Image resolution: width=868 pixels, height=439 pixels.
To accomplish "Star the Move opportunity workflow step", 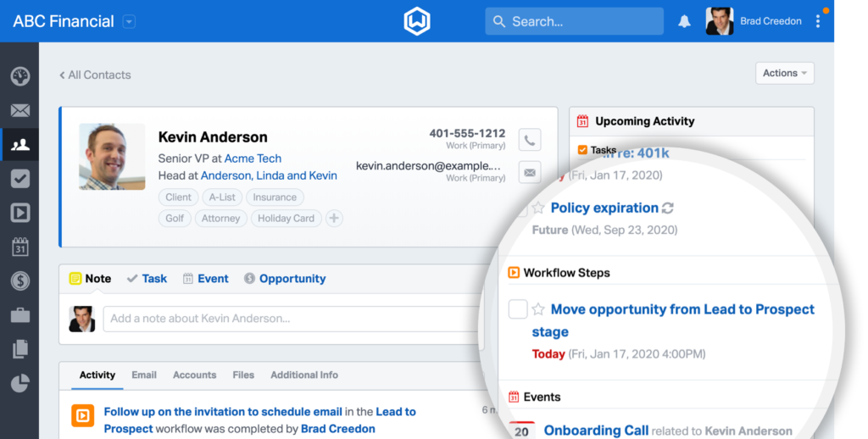I will (x=538, y=308).
